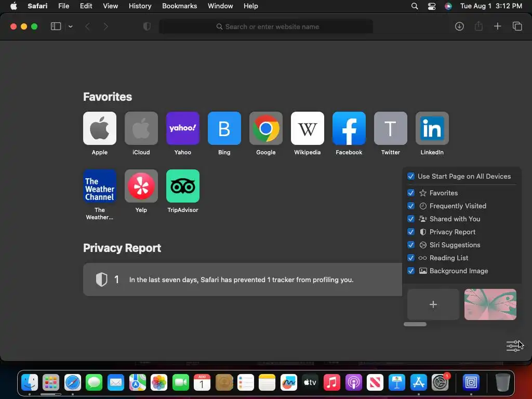
Task: Toggle the Frequently Visited checkbox
Action: [411, 206]
